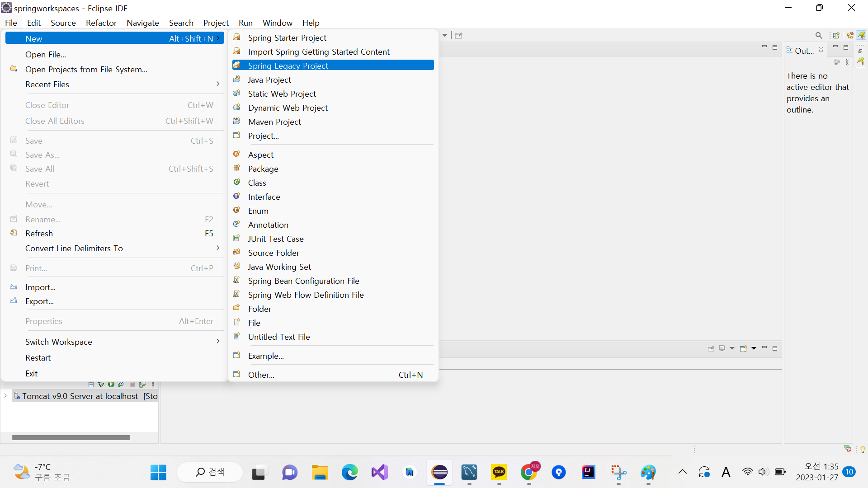Create a new Class
This screenshot has height=488, width=868.
[x=333, y=183]
